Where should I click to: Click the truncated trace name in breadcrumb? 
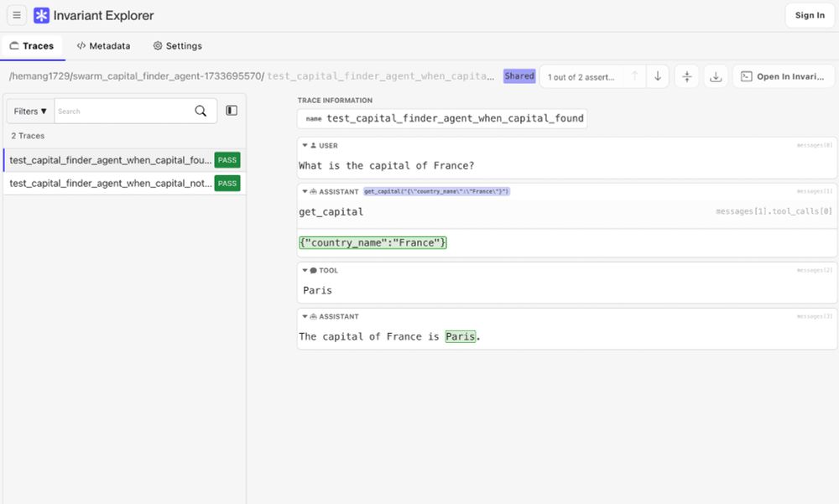(x=380, y=76)
